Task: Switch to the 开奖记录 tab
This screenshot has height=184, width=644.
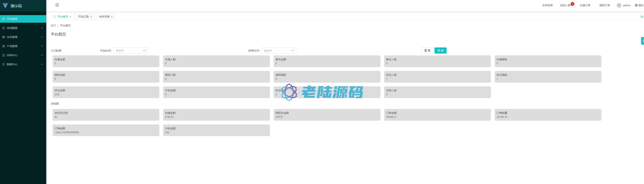Action: tap(83, 17)
